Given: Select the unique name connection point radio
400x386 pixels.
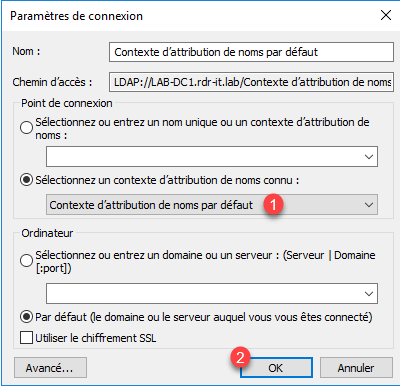Looking at the screenshot, I should pyautogui.click(x=26, y=128).
